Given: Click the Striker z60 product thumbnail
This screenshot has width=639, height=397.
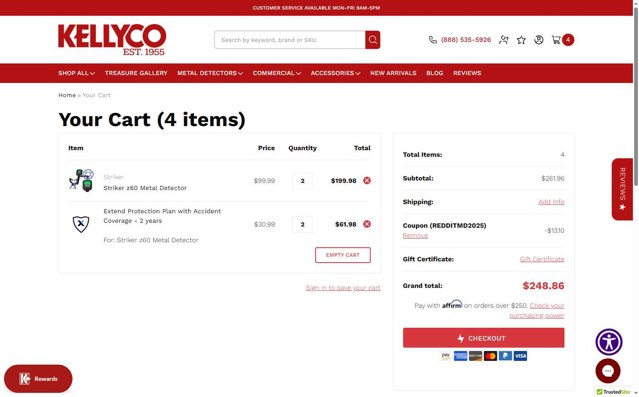Looking at the screenshot, I should [82, 181].
